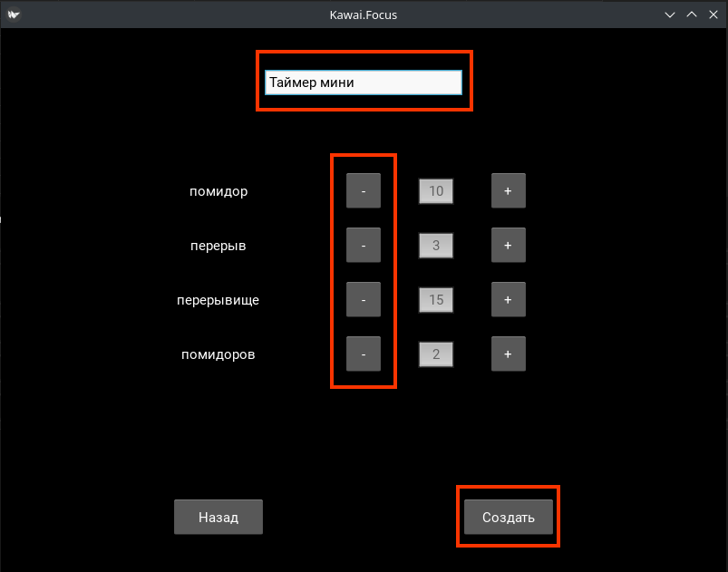Close the Kawai.Focus window
The width and height of the screenshot is (728, 572).
point(713,15)
